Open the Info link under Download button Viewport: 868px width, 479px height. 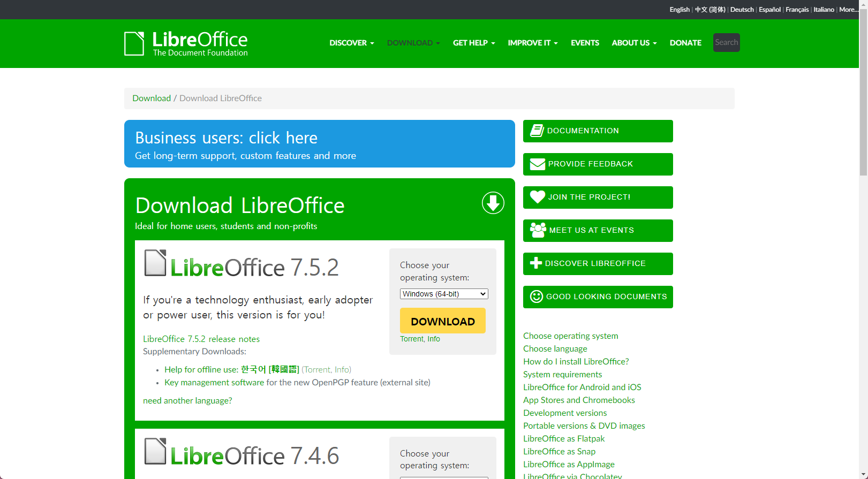tap(434, 339)
